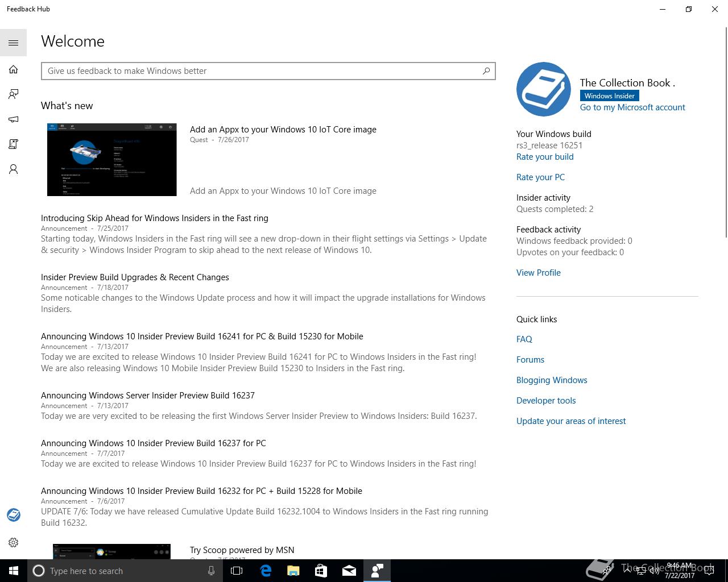Viewport: 728px width, 582px height.
Task: Launch Microsoft Edge from the taskbar
Action: [x=266, y=571]
